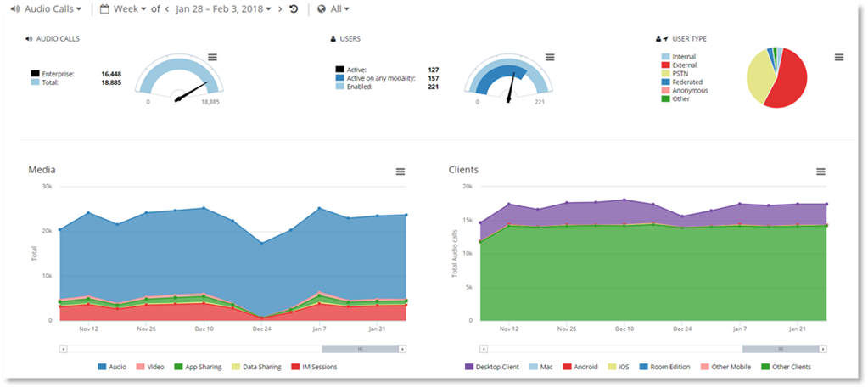This screenshot has height=388, width=868.
Task: Open the Clients chart context menu
Action: [820, 172]
